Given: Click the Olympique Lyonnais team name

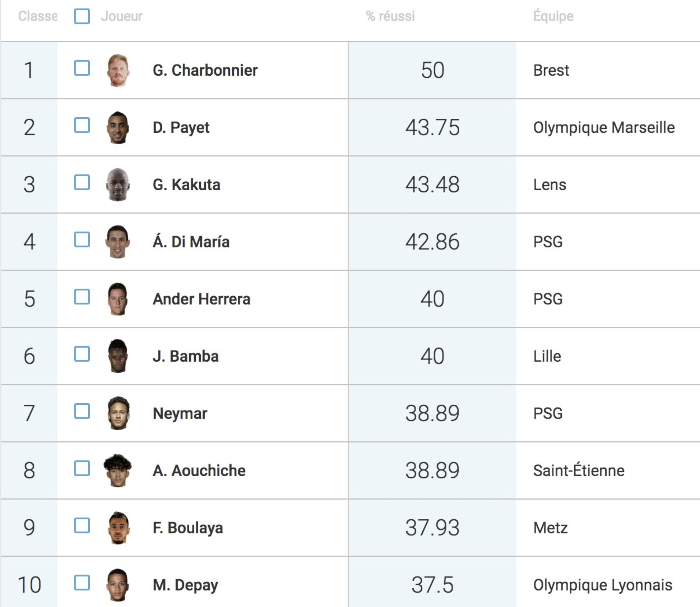Looking at the screenshot, I should pyautogui.click(x=603, y=585).
